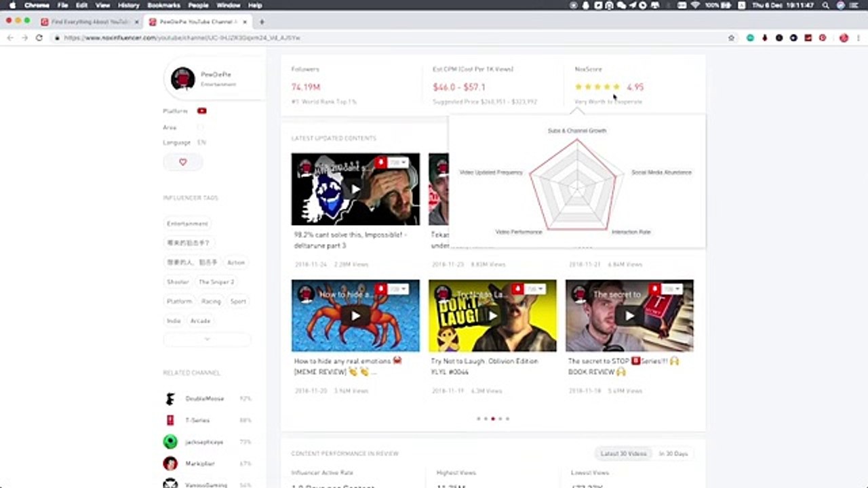Open related channel DoubleMoose
868x488 pixels.
[205, 399]
